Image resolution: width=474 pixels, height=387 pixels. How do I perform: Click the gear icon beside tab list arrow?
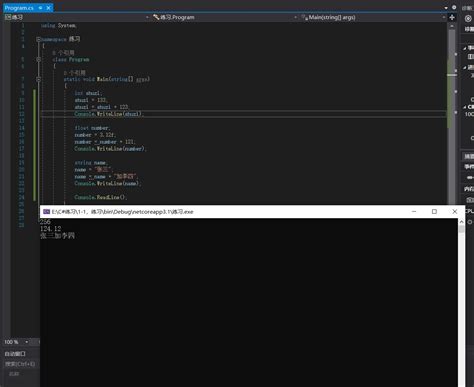pos(454,7)
